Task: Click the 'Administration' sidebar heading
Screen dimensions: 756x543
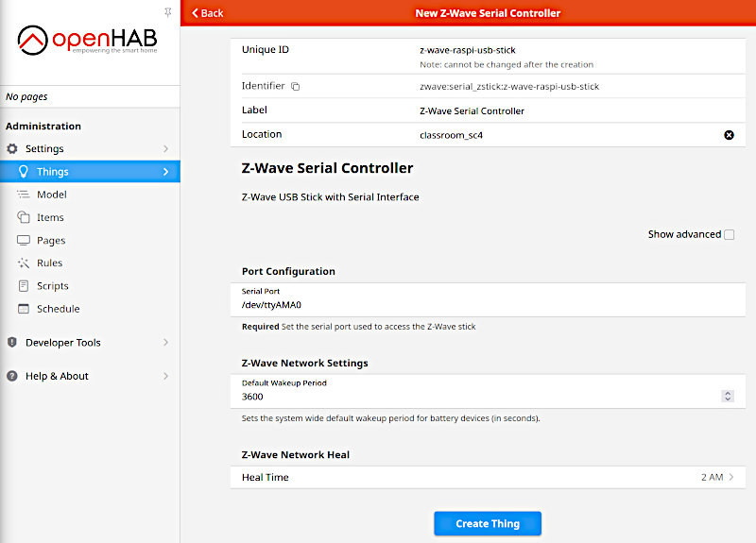Action: 43,127
